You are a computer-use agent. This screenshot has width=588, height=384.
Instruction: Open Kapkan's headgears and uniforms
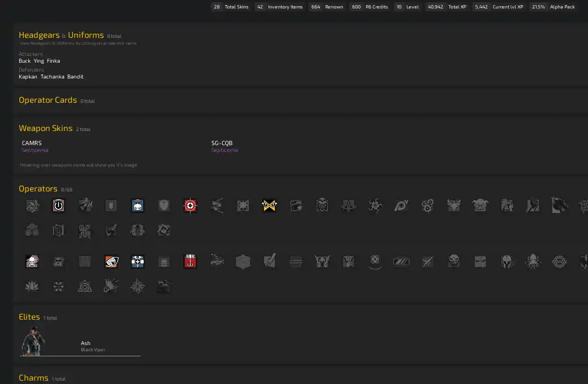(28, 76)
